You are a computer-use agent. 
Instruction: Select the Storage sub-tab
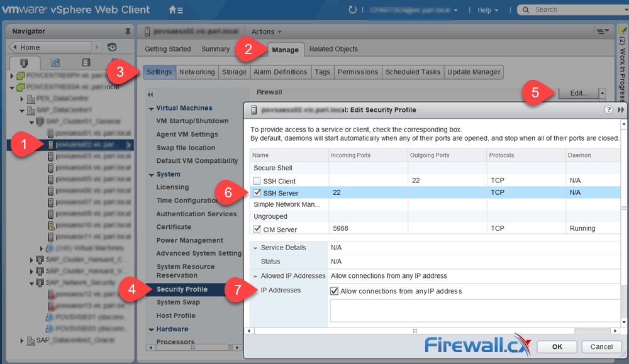[234, 72]
